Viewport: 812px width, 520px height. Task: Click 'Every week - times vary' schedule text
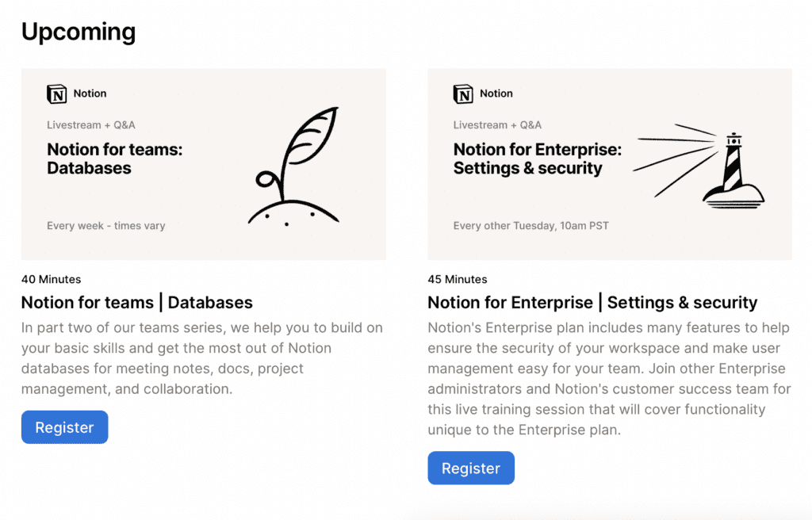106,226
